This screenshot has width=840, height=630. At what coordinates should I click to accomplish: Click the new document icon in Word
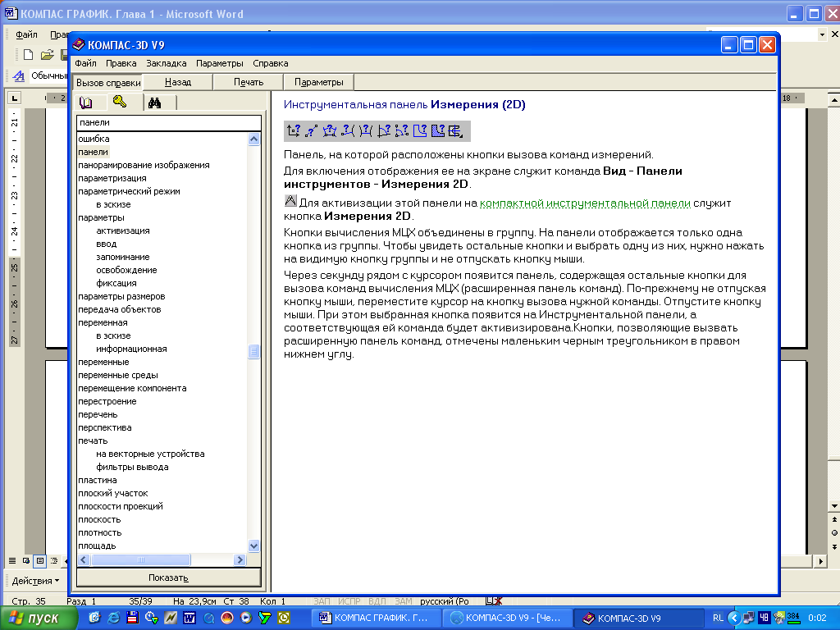(x=28, y=54)
